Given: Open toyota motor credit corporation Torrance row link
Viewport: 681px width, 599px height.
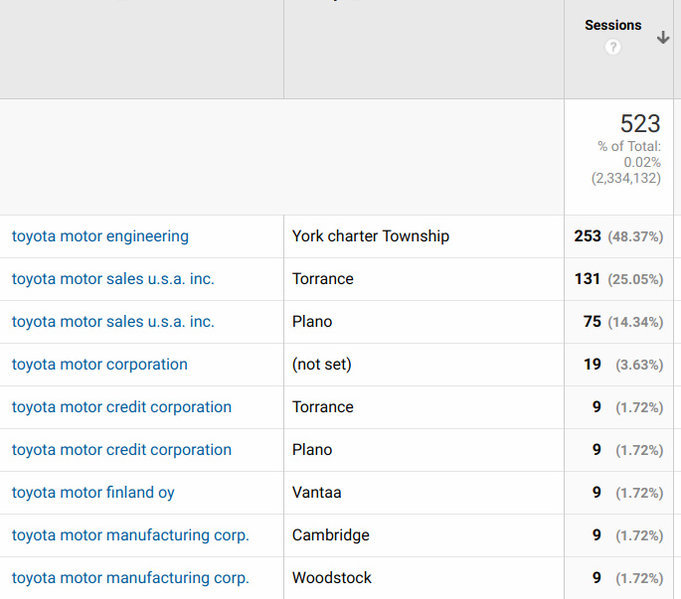Looking at the screenshot, I should tap(122, 407).
